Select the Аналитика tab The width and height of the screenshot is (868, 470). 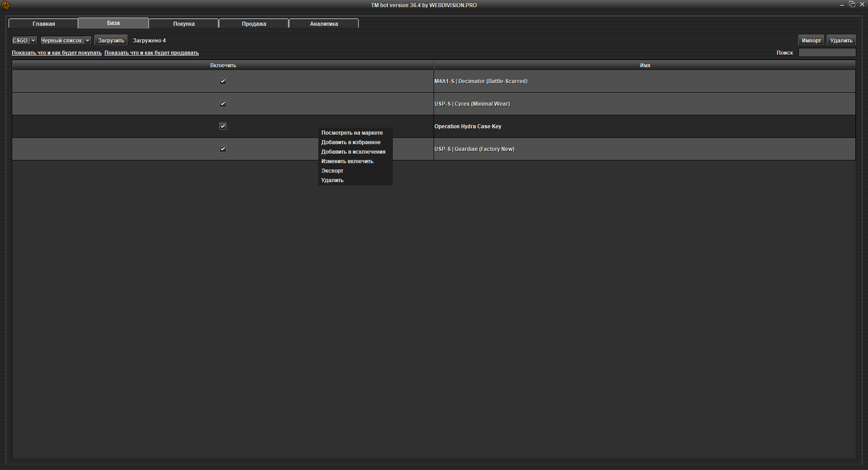[324, 24]
